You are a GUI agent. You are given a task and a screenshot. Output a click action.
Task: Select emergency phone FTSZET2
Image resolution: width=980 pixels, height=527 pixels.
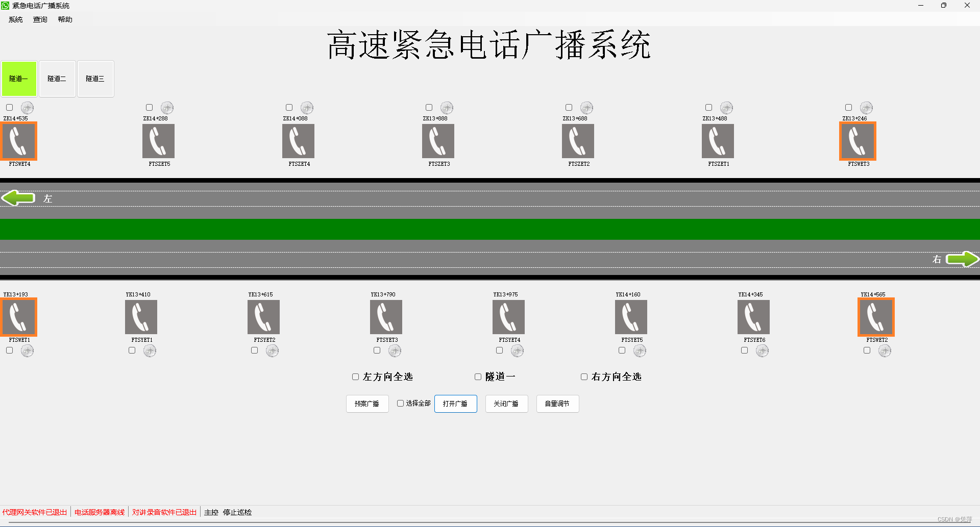(x=578, y=141)
